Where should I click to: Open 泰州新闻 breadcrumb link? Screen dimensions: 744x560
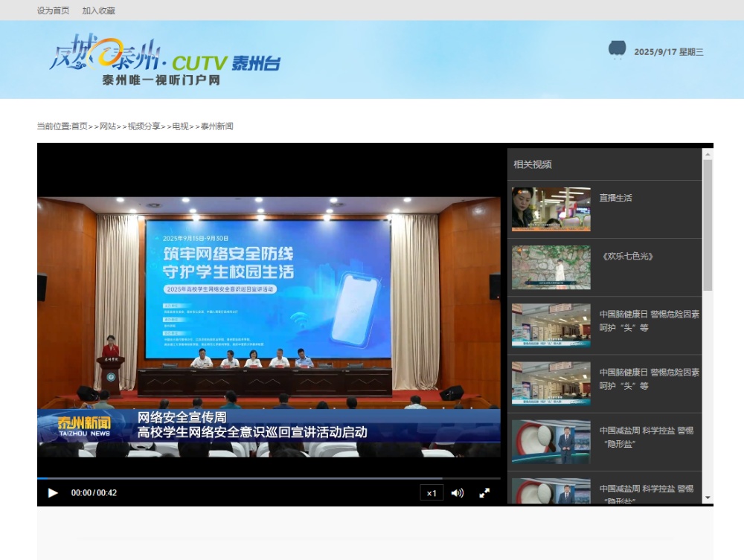click(217, 126)
